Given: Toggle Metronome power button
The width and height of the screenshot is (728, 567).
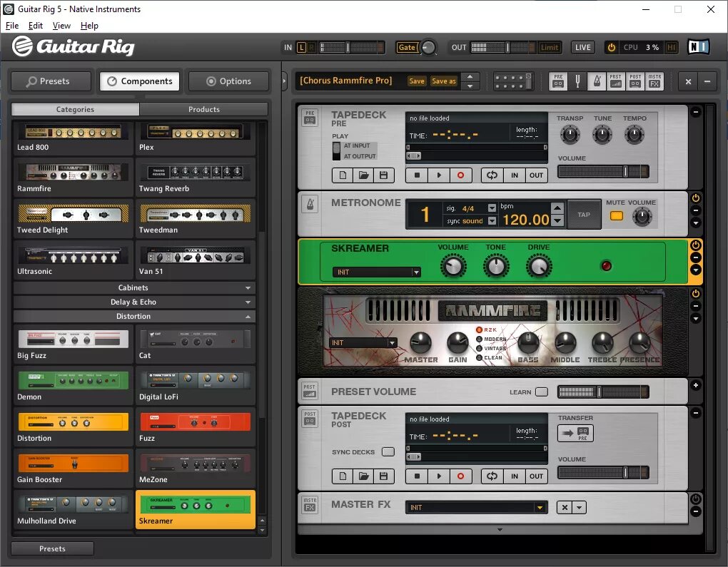Looking at the screenshot, I should coord(695,198).
